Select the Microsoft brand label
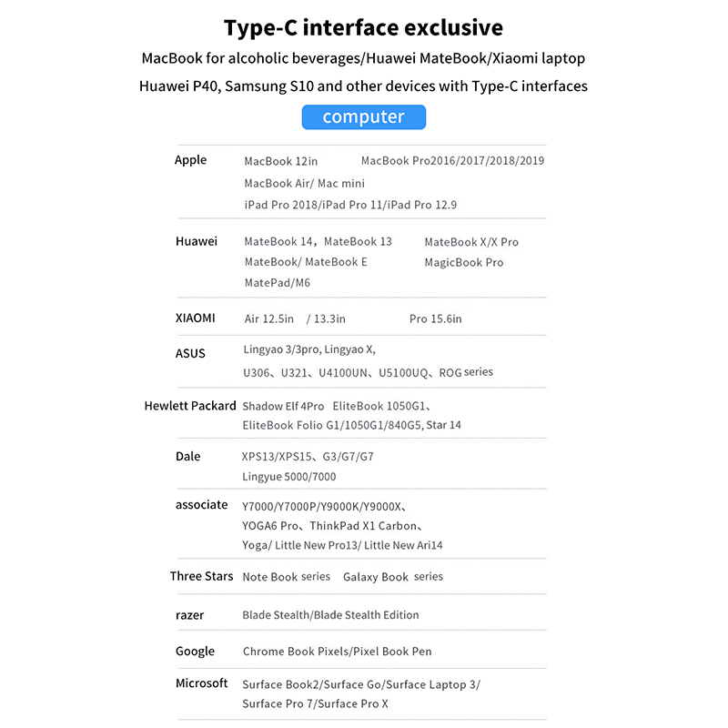 (x=202, y=683)
